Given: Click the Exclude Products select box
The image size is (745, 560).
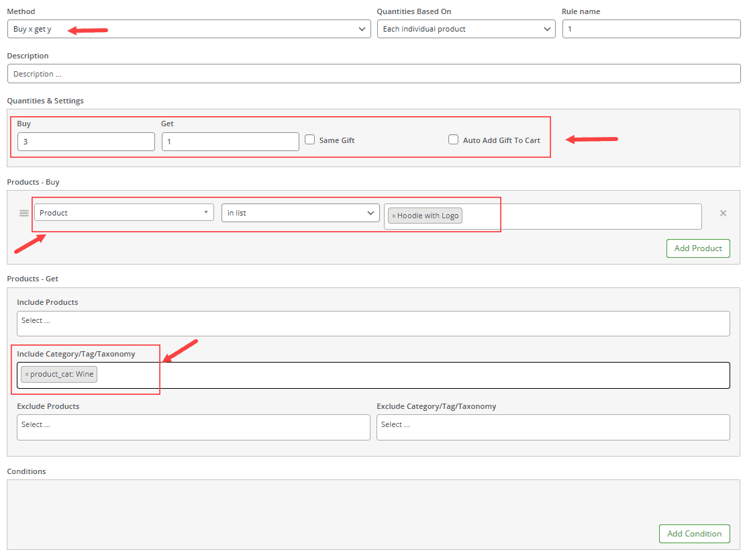Looking at the screenshot, I should [x=193, y=427].
